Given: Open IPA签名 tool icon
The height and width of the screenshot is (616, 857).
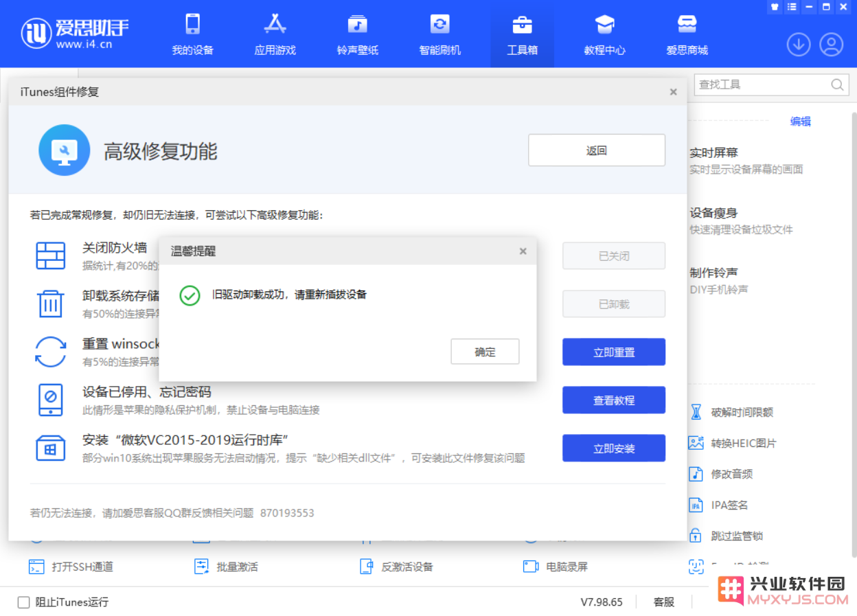Looking at the screenshot, I should pyautogui.click(x=696, y=505).
